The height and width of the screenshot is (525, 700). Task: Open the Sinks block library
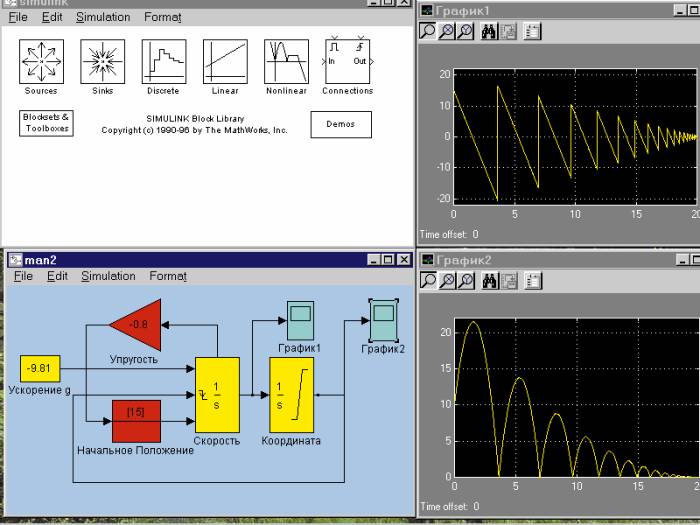tap(102, 61)
